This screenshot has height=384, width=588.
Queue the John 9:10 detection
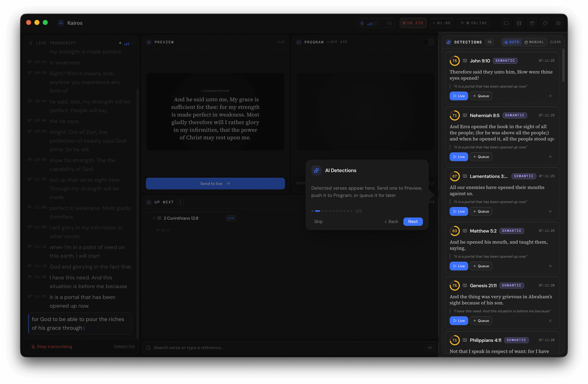click(481, 96)
